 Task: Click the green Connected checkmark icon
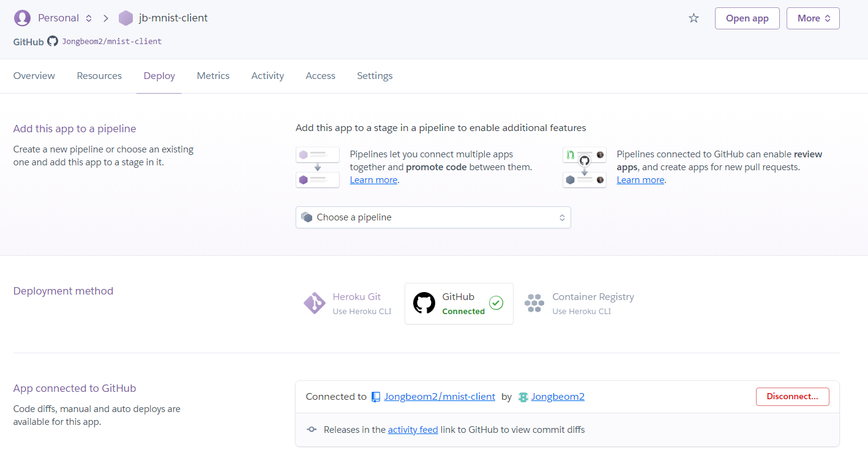[x=496, y=303]
